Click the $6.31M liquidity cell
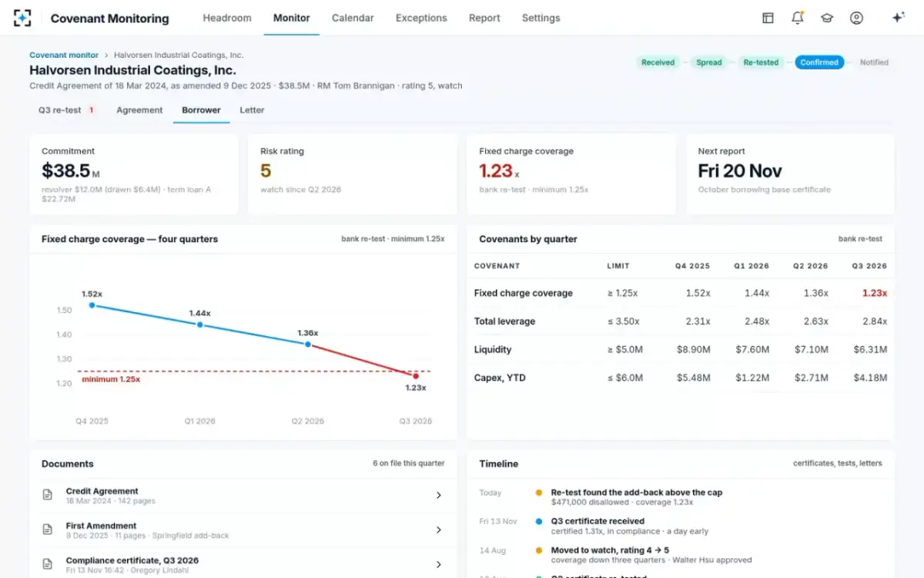This screenshot has height=578, width=924. coord(870,350)
